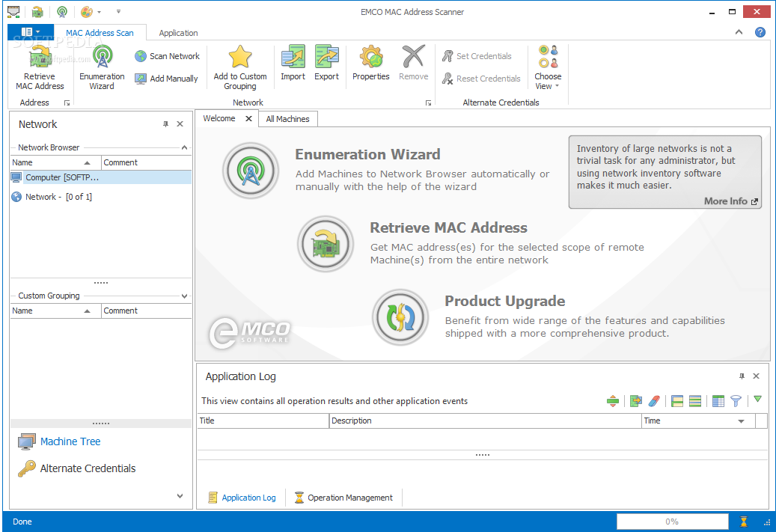Click the log filter funnel icon

tap(736, 401)
